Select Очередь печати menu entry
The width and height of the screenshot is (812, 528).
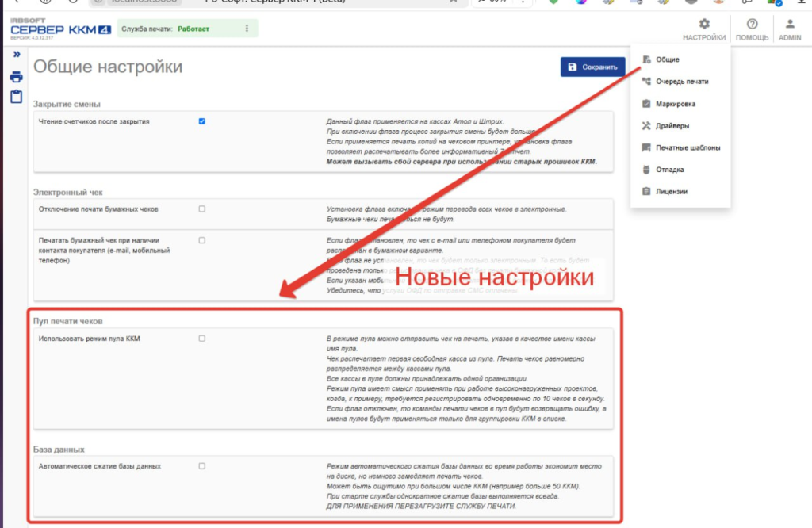680,82
